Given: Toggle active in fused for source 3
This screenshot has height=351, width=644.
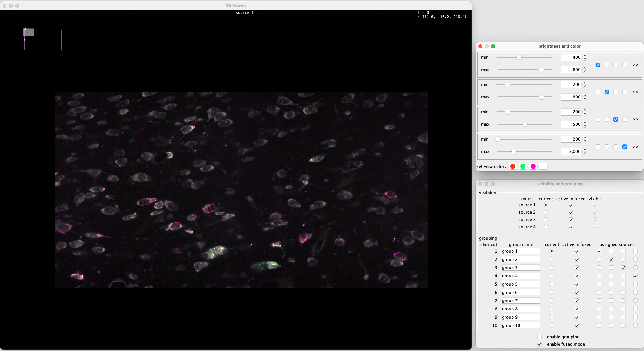Looking at the screenshot, I should click(x=571, y=220).
